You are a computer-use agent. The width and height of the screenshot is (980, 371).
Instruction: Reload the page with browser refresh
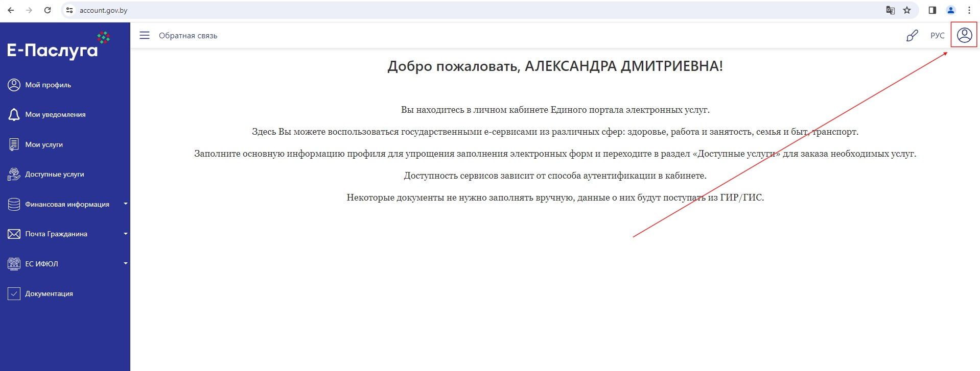pyautogui.click(x=48, y=10)
